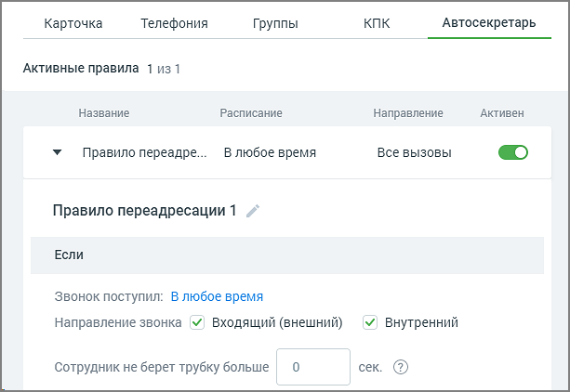Select the КПК tab

[377, 23]
